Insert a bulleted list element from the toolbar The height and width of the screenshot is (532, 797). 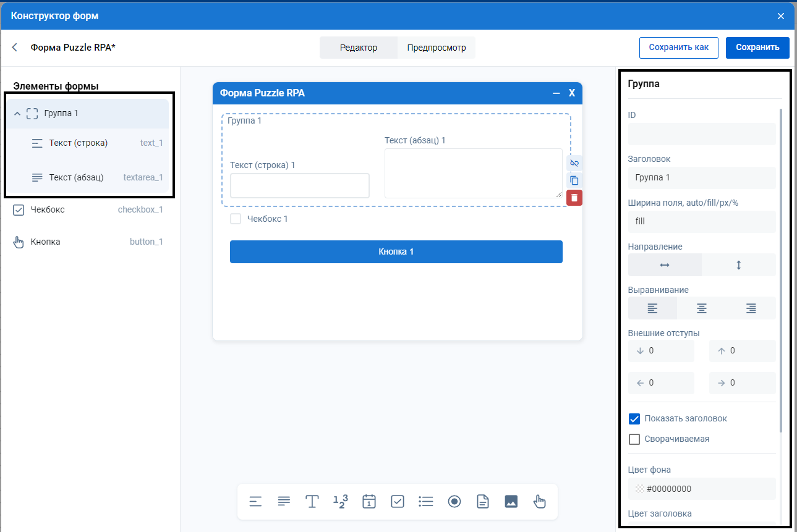click(425, 501)
